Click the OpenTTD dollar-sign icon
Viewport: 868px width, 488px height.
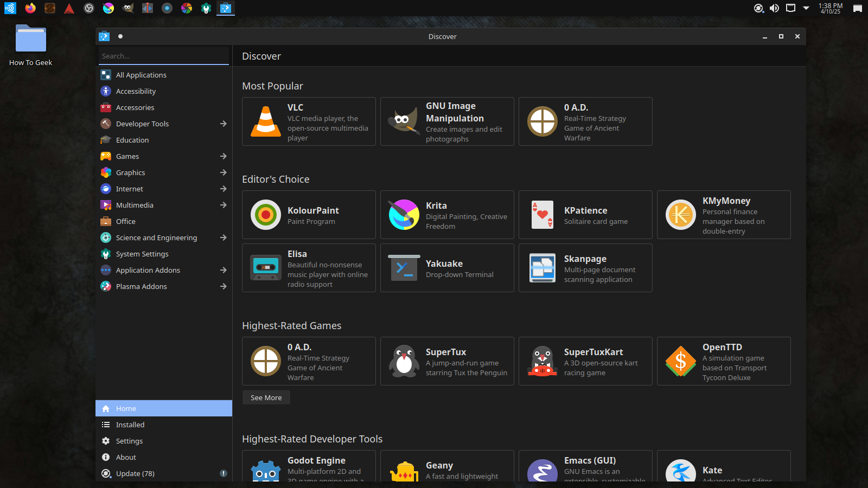[680, 361]
